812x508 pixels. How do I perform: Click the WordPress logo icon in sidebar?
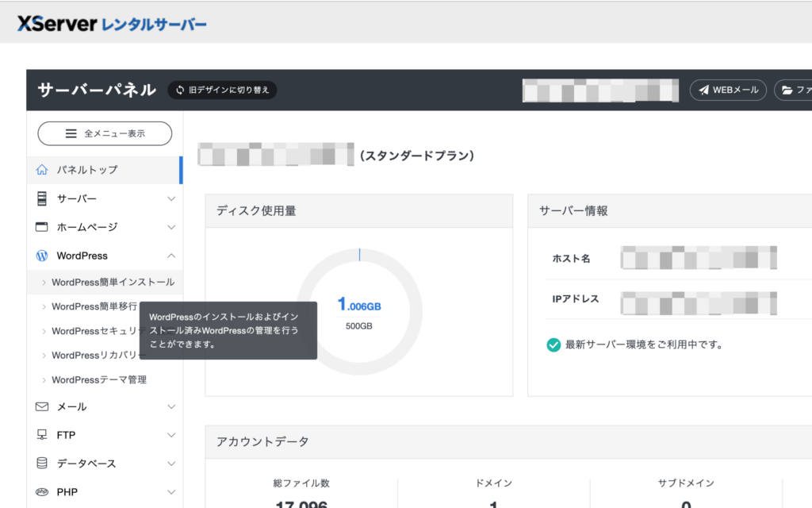(42, 256)
